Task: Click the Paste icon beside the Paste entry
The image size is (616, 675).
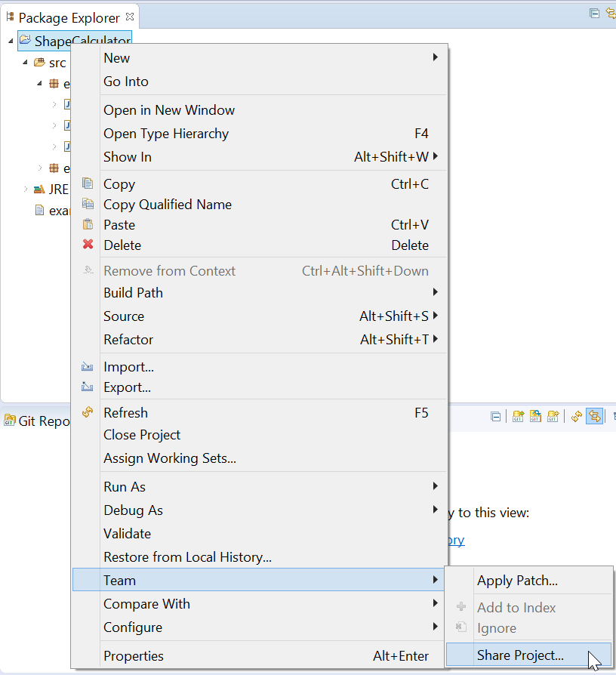Action: tap(87, 224)
